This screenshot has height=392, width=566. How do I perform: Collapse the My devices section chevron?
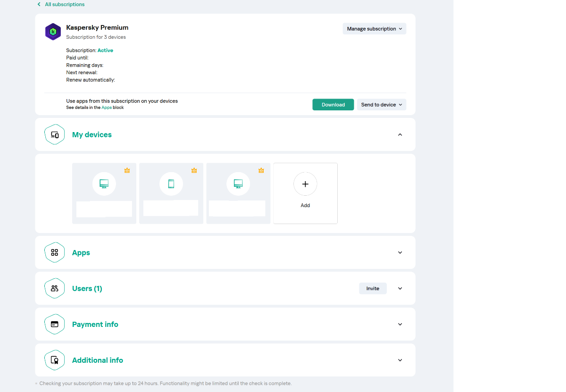400,134
